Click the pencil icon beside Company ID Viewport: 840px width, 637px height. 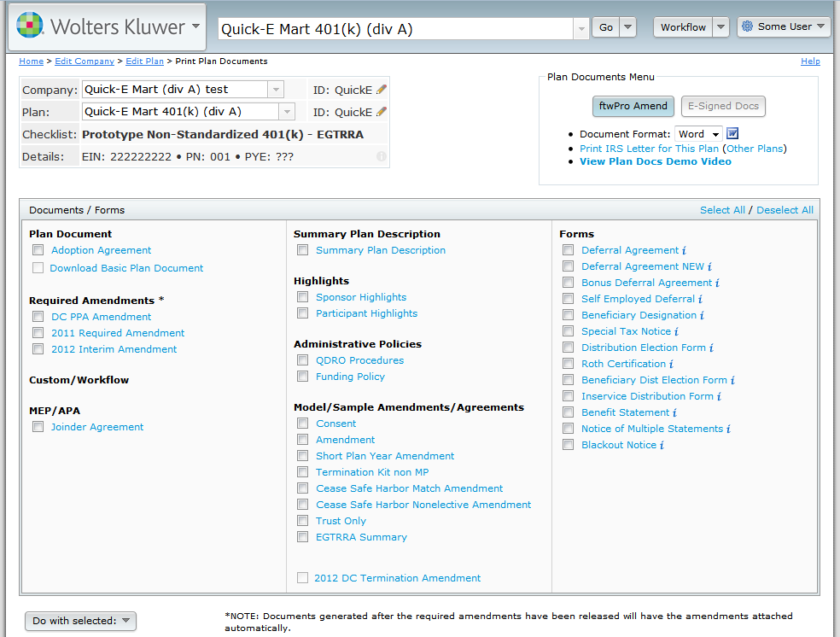point(382,90)
